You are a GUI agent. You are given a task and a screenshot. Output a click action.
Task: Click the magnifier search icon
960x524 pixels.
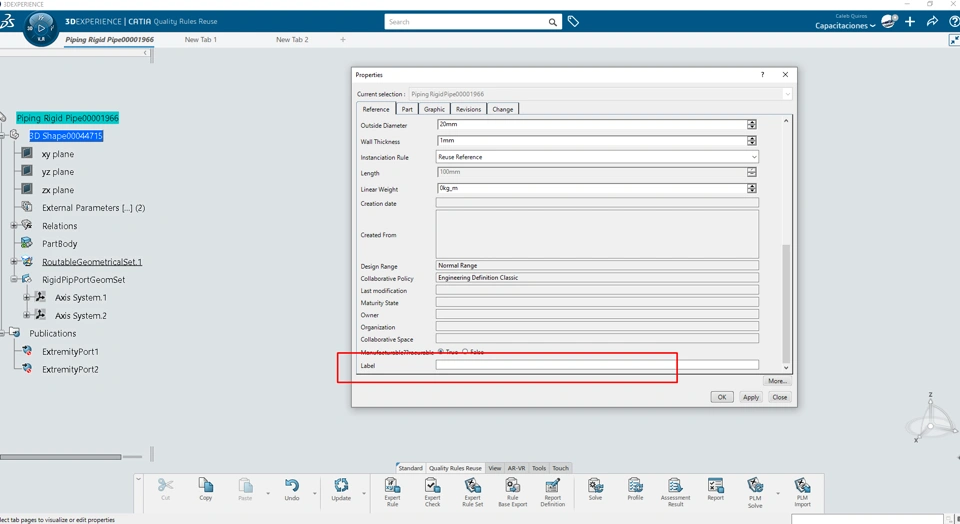pos(552,22)
